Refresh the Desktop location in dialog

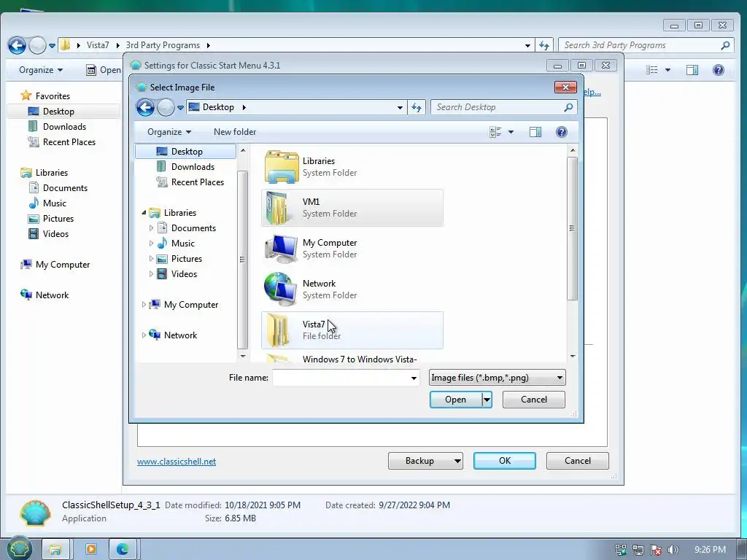(417, 108)
